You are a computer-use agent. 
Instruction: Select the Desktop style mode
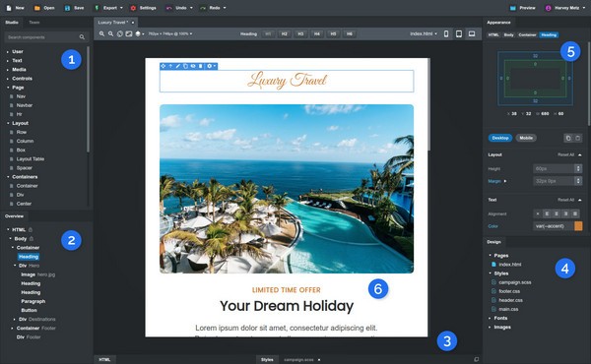(x=500, y=138)
